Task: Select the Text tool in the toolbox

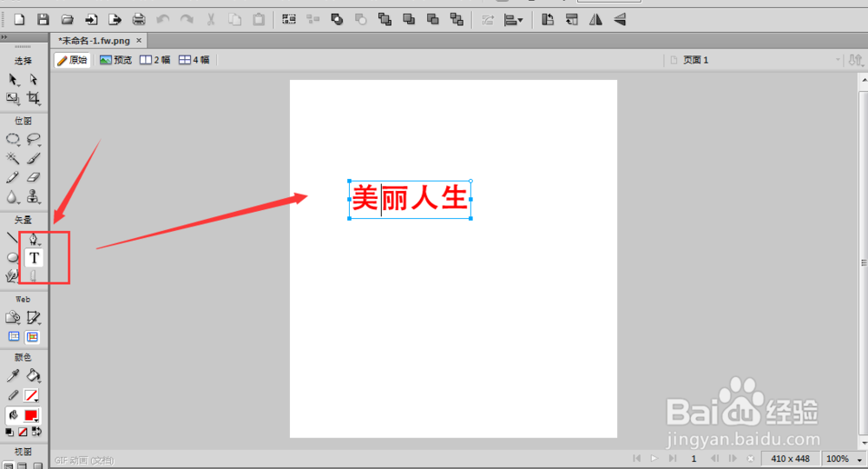Action: (34, 258)
